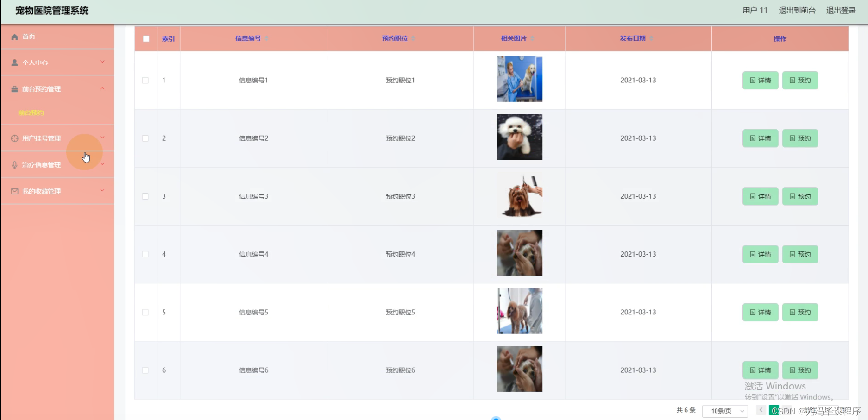Click the brown poodle photo in row 信息编号5
868x420 pixels.
click(520, 311)
